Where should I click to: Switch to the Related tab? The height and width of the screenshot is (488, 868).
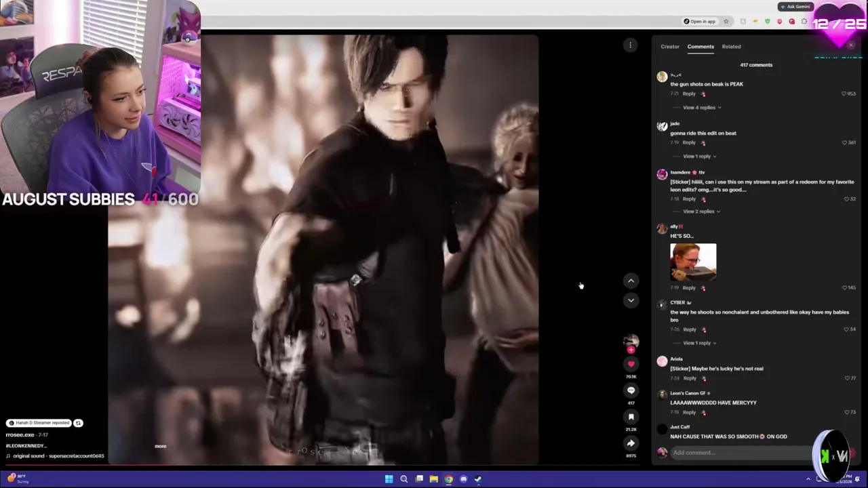pos(731,47)
